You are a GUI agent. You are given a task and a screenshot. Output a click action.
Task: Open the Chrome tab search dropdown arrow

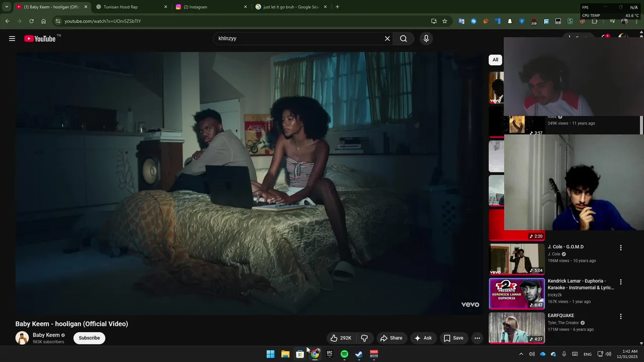(7, 7)
